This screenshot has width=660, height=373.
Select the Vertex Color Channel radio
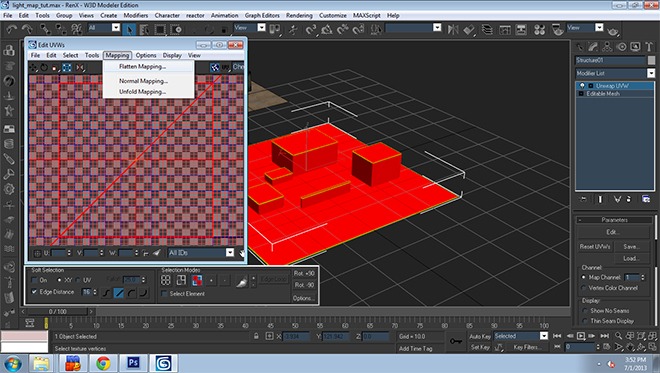coord(584,288)
